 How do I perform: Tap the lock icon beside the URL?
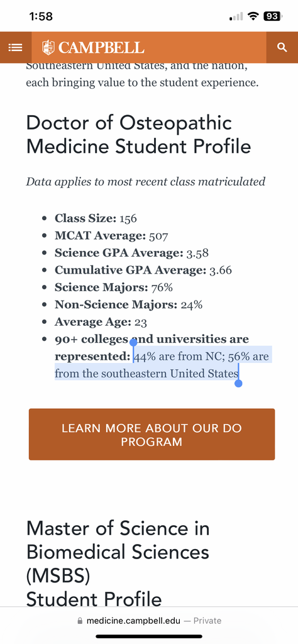[x=80, y=621]
